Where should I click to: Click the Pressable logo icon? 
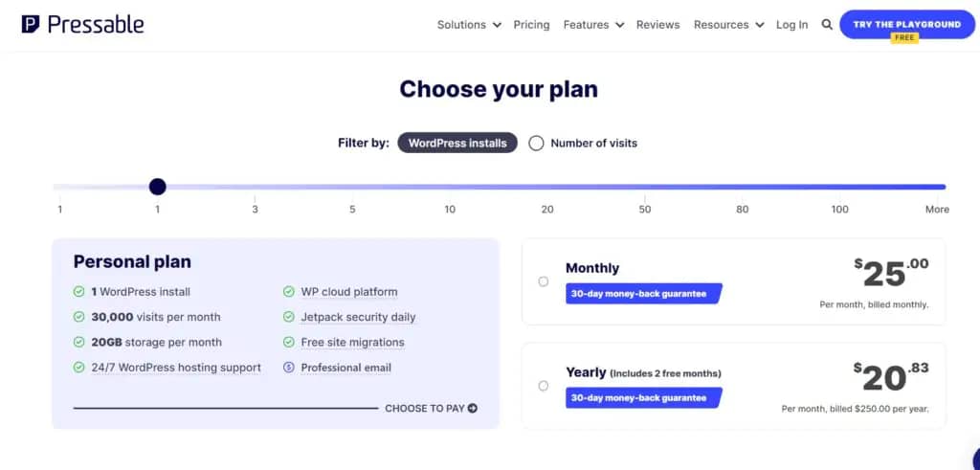pos(31,24)
